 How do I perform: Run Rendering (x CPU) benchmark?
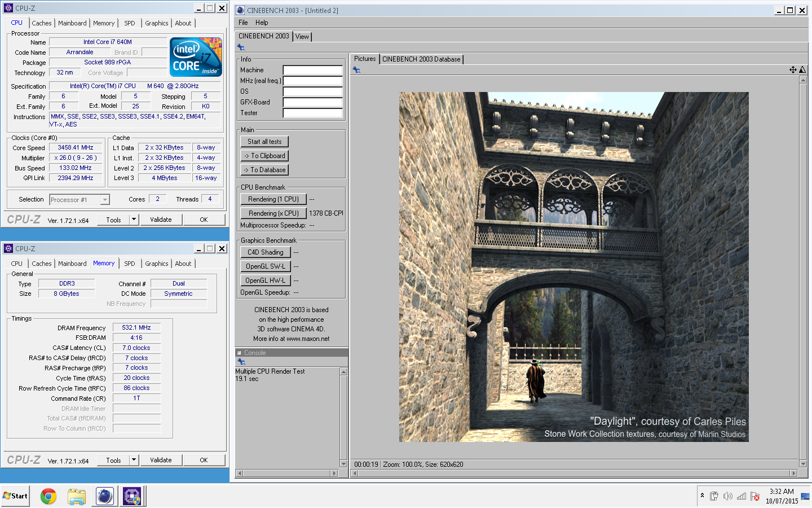[x=273, y=213]
